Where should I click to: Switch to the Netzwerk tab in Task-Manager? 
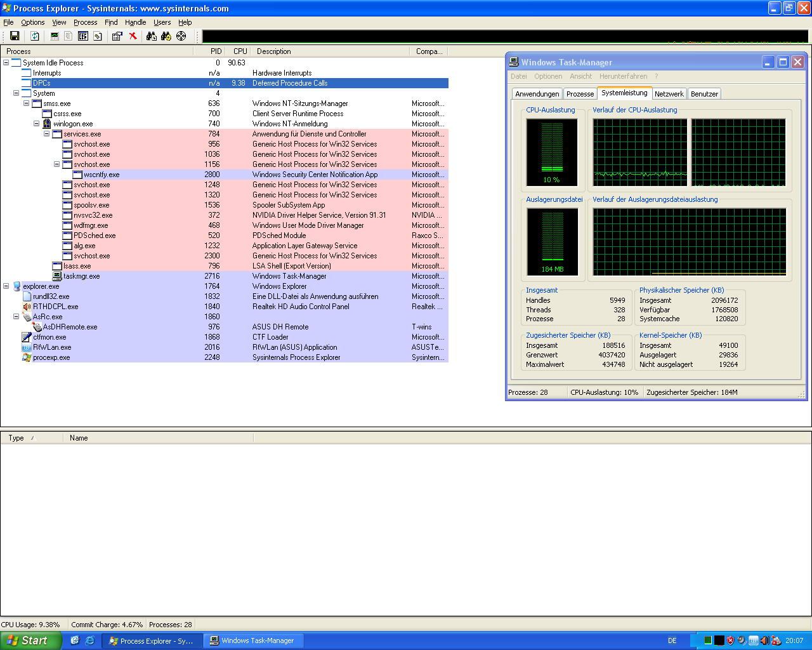point(669,94)
